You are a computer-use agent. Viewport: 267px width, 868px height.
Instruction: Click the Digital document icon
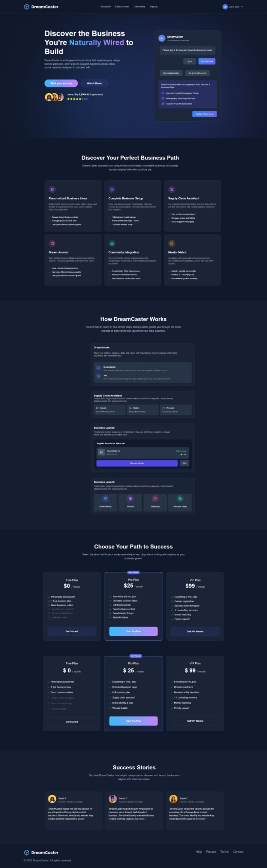130,408
